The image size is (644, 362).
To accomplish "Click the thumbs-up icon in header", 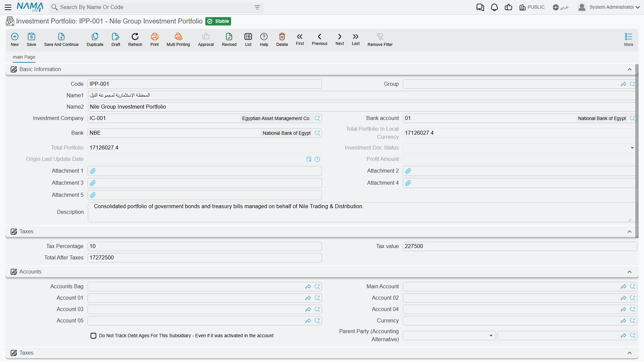I will point(508,7).
